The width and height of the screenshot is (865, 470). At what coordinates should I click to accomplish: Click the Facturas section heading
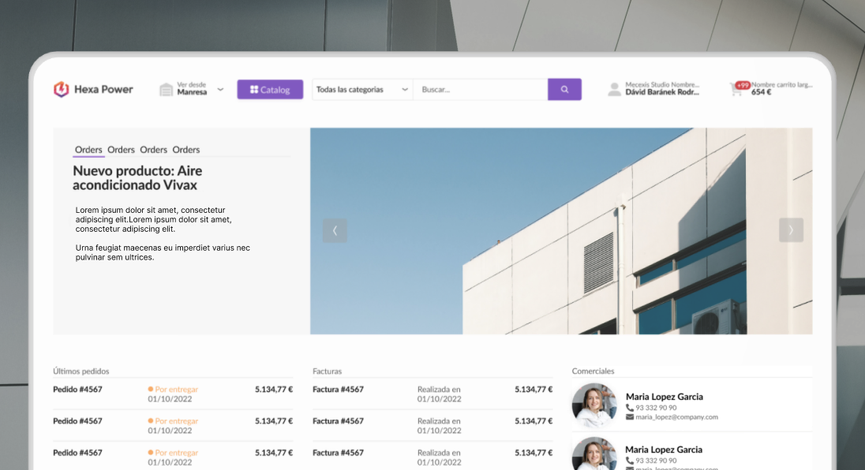coord(327,371)
